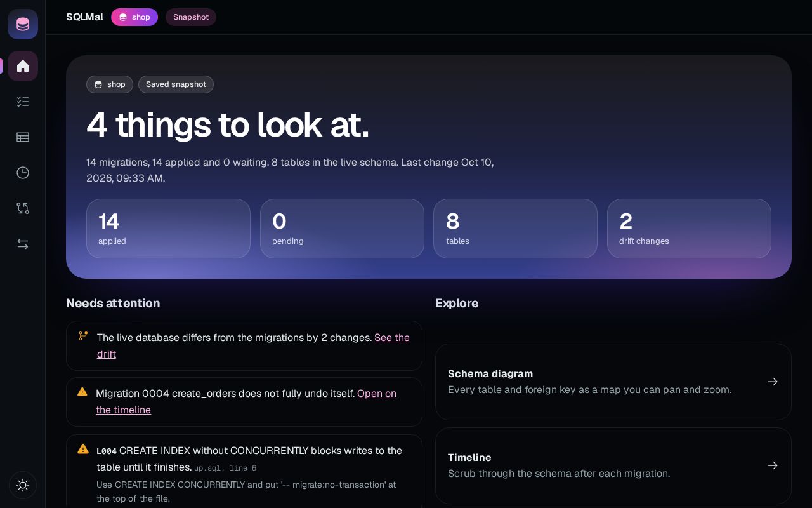Open the swap arrows icon in sidebar
812x508 pixels.
[x=23, y=244]
